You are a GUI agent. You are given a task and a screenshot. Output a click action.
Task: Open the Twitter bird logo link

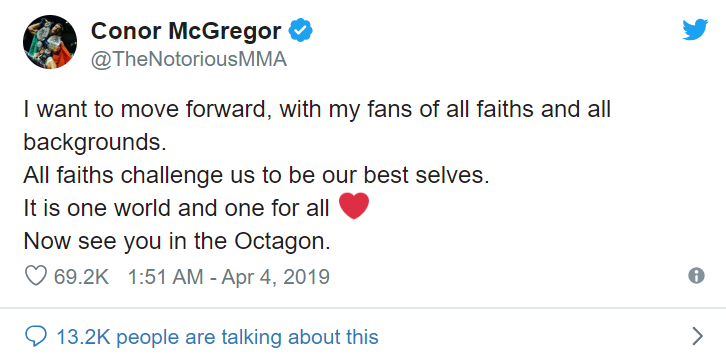pos(695,29)
